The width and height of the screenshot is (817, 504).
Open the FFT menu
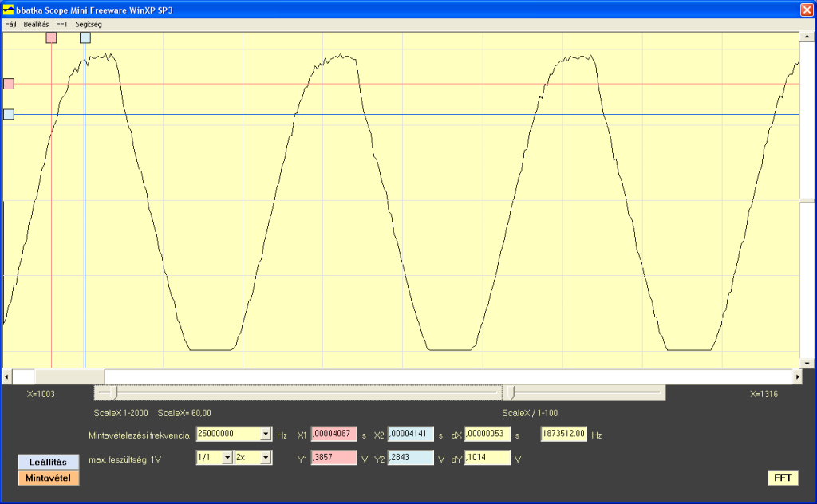[62, 25]
